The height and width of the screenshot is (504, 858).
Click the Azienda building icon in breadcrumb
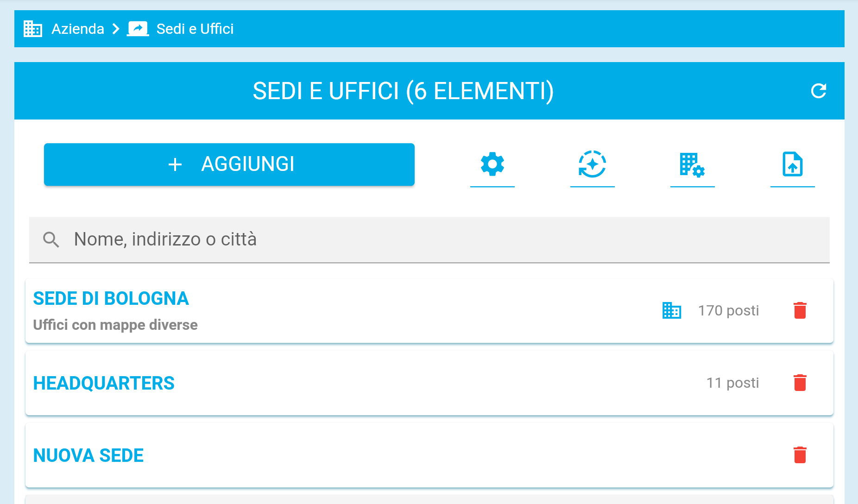click(x=33, y=29)
